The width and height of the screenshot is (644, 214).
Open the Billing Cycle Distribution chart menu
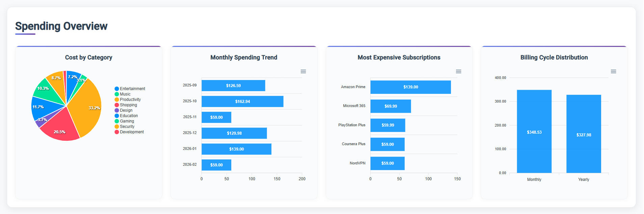(613, 72)
